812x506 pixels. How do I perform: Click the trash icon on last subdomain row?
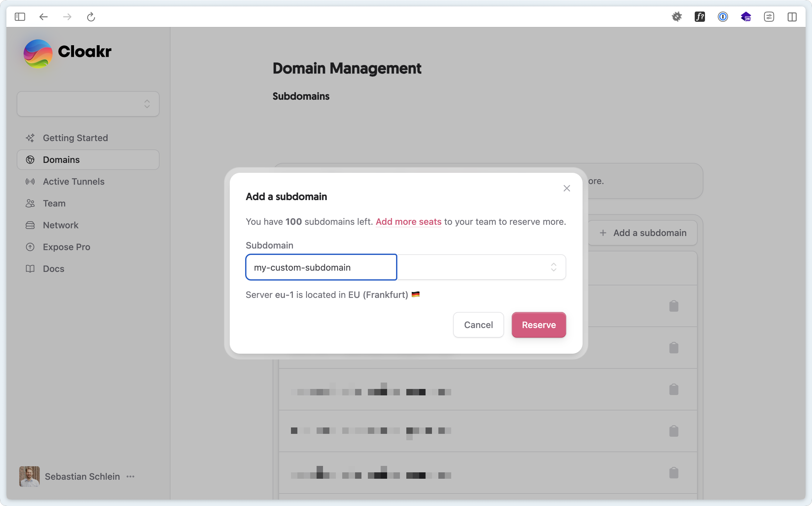pyautogui.click(x=674, y=473)
